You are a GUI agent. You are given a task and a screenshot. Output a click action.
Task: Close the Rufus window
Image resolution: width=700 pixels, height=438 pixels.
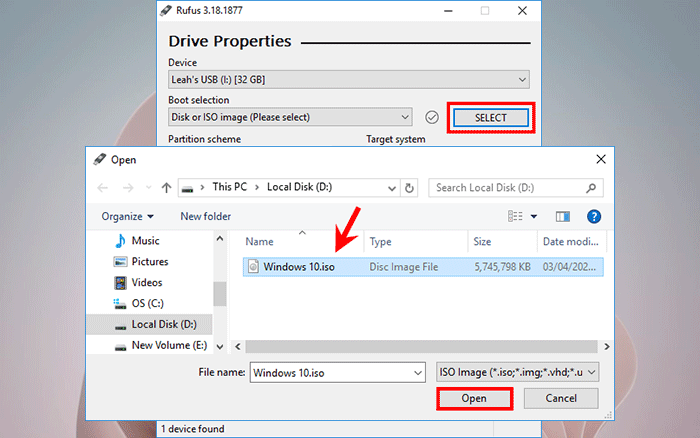point(522,11)
